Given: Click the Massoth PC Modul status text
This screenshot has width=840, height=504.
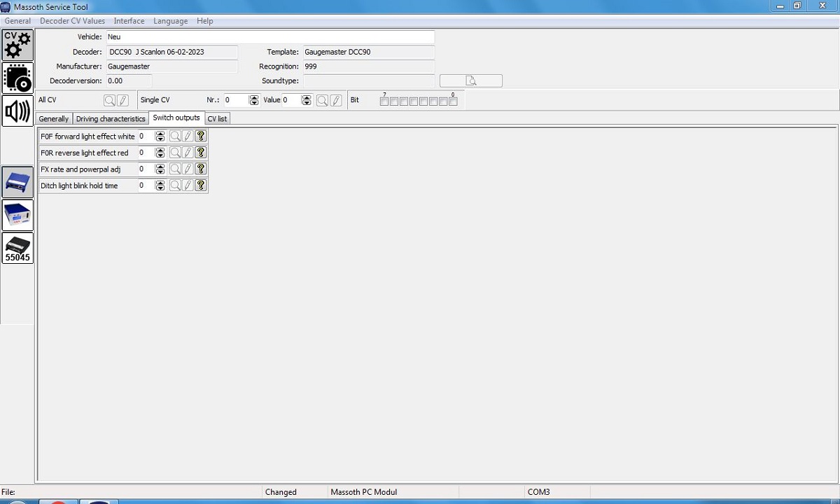Looking at the screenshot, I should click(364, 492).
